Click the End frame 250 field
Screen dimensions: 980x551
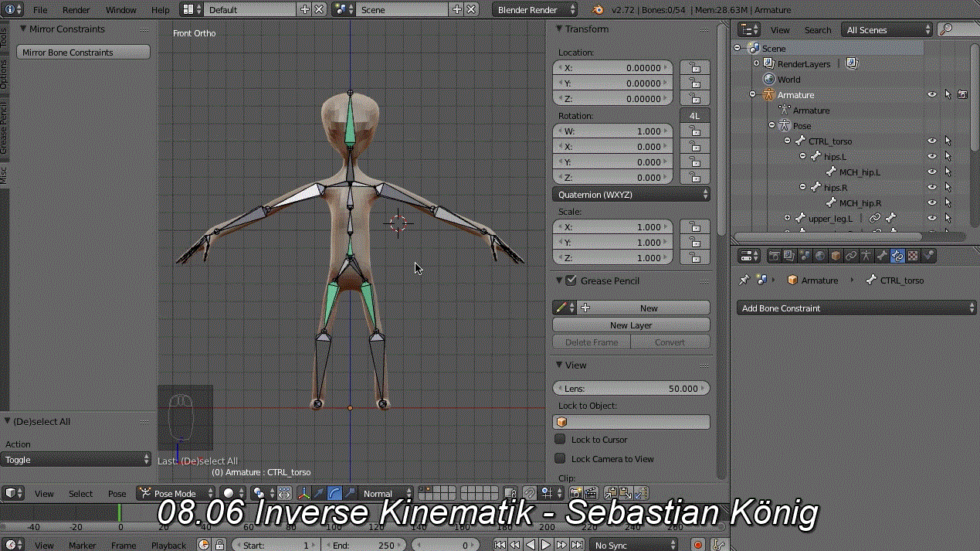pyautogui.click(x=364, y=545)
